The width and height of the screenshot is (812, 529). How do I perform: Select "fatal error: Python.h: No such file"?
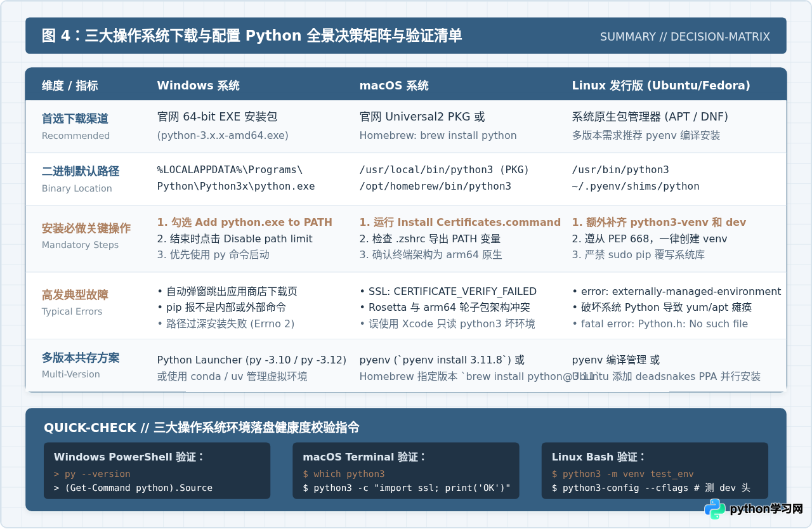[660, 323]
